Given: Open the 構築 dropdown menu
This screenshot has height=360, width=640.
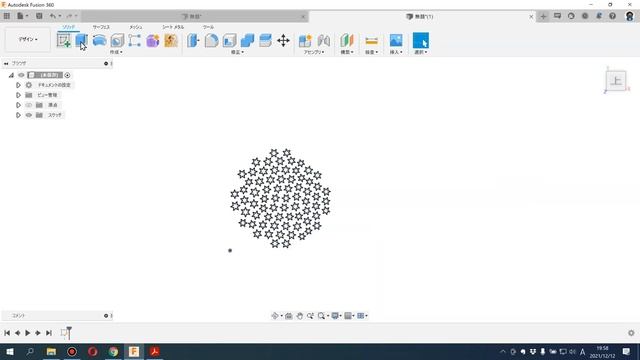Looking at the screenshot, I should (x=347, y=52).
